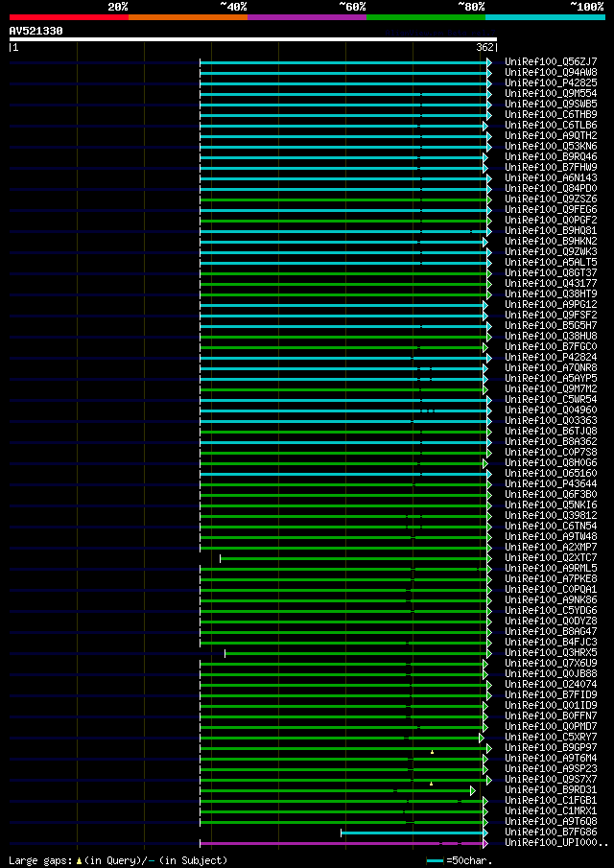
Task: Click the yellow gap icon in Large gaps legend
Action: click(80, 860)
